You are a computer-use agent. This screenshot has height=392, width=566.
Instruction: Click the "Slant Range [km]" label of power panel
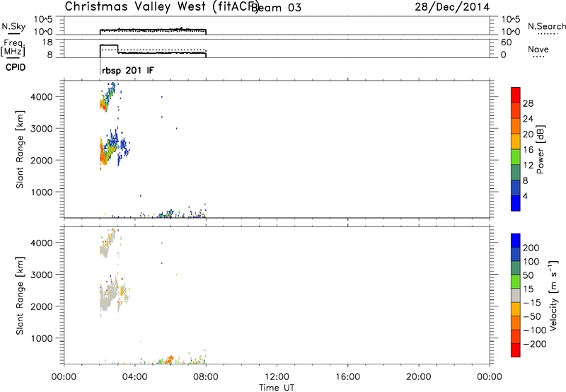point(20,149)
